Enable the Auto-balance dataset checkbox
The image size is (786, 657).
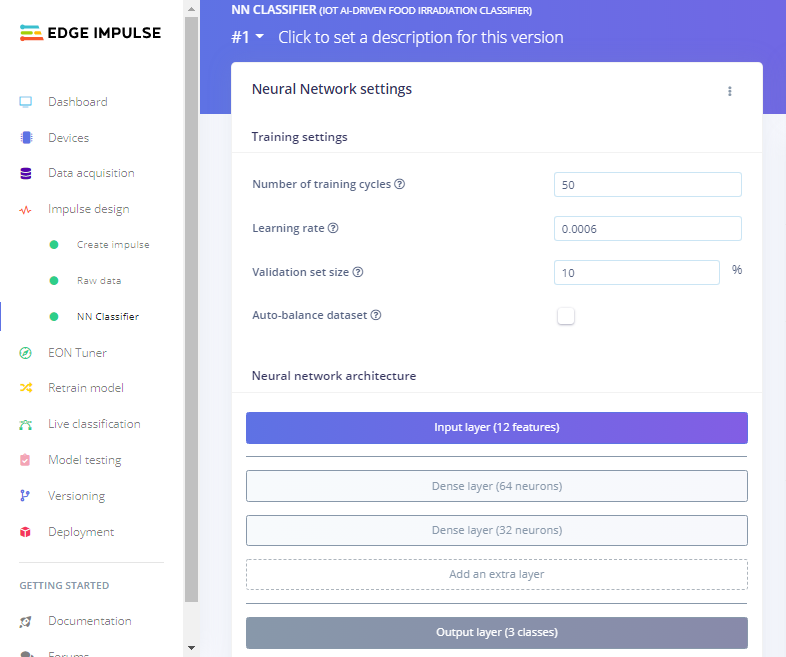click(566, 316)
